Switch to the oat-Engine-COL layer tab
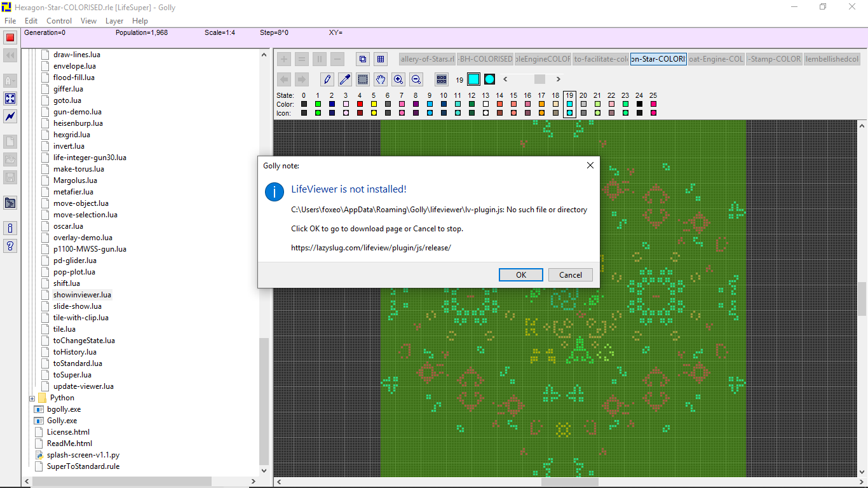 click(716, 59)
